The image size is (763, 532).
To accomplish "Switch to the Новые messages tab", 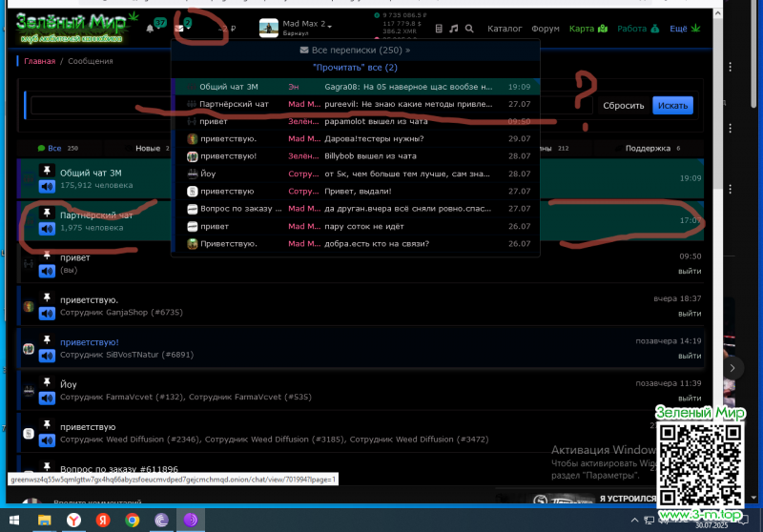I will pyautogui.click(x=148, y=149).
